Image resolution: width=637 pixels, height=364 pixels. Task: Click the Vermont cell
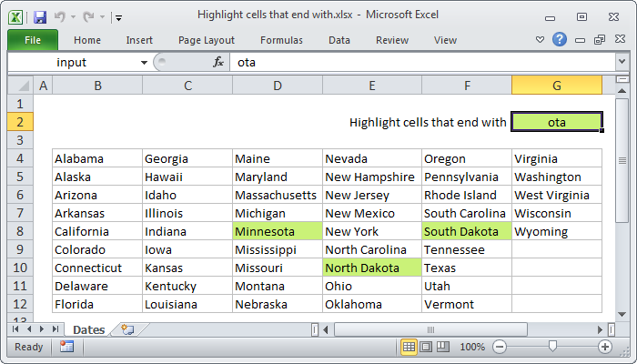[467, 304]
